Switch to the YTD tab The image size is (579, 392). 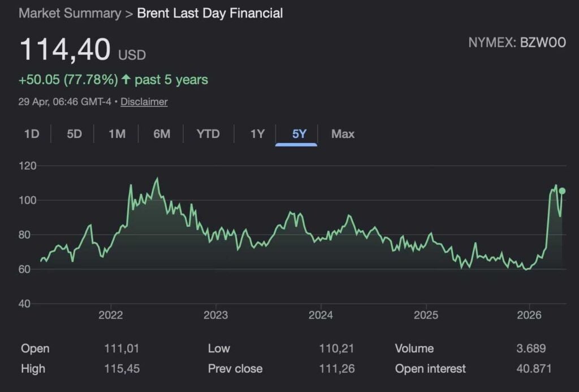pos(208,134)
